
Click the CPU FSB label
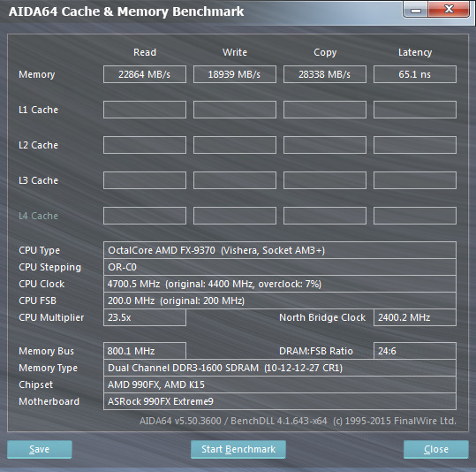point(37,301)
